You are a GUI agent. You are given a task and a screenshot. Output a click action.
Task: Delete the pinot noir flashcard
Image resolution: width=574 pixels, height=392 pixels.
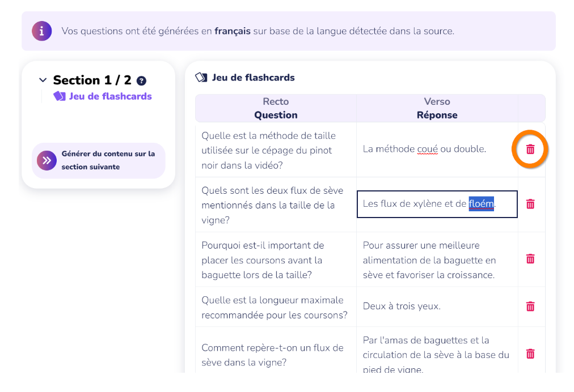click(x=530, y=150)
